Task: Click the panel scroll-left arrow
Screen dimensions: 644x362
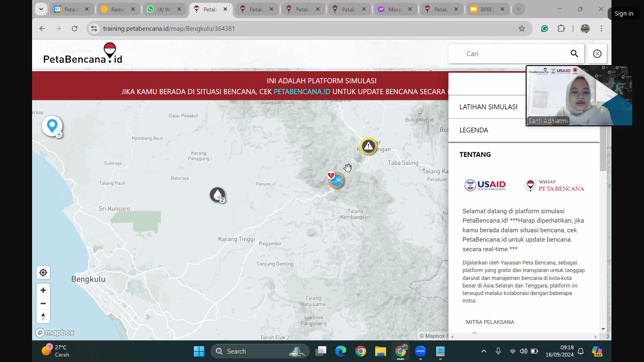Action: point(452,337)
